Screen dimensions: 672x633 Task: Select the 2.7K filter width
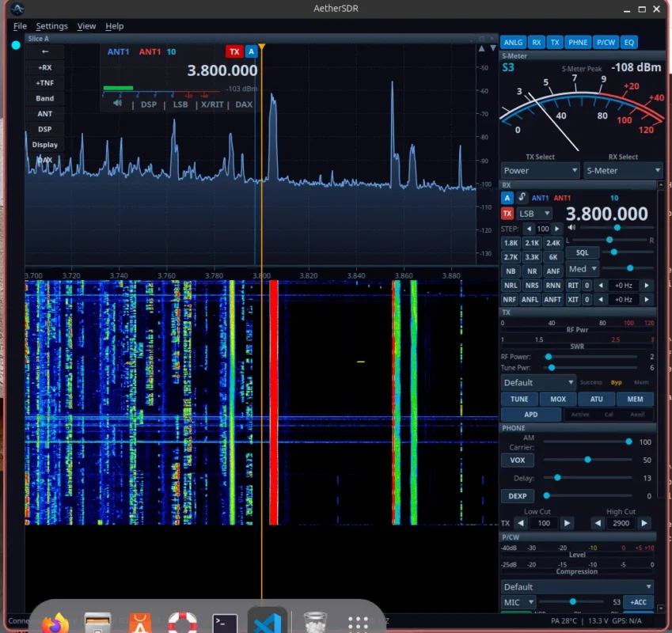[x=511, y=257]
